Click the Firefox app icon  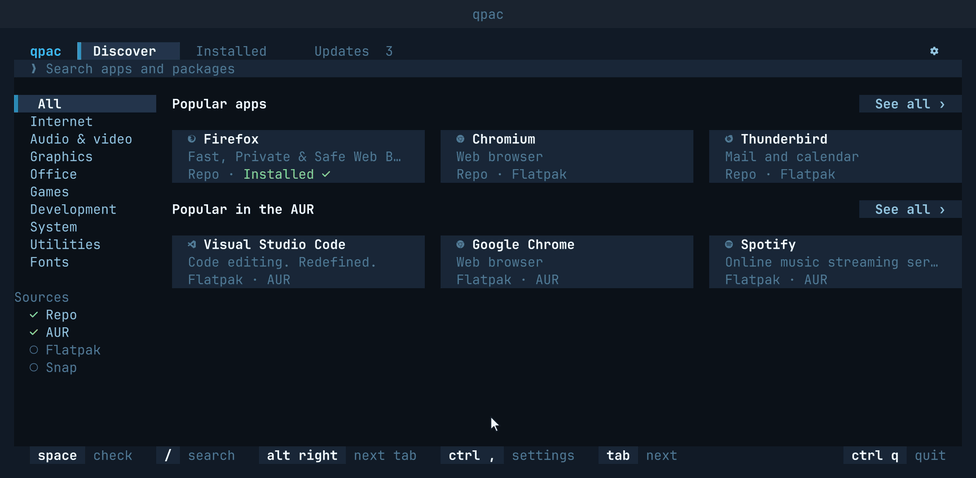(x=192, y=139)
